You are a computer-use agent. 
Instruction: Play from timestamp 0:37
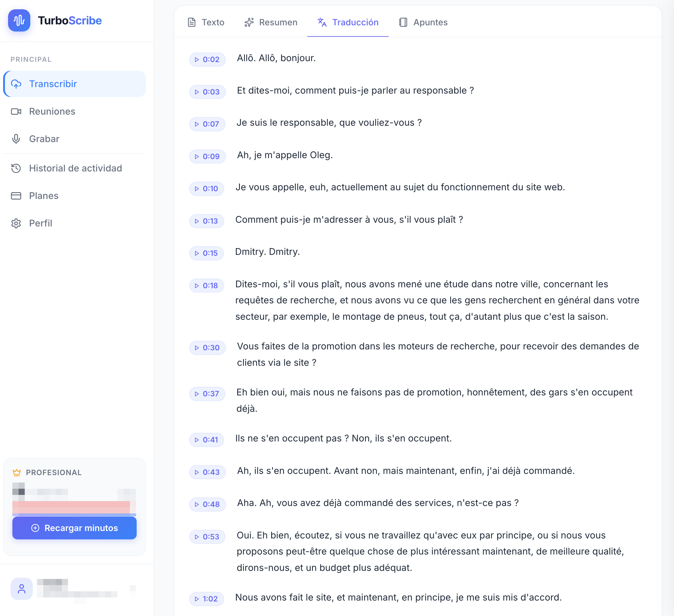[x=207, y=394]
